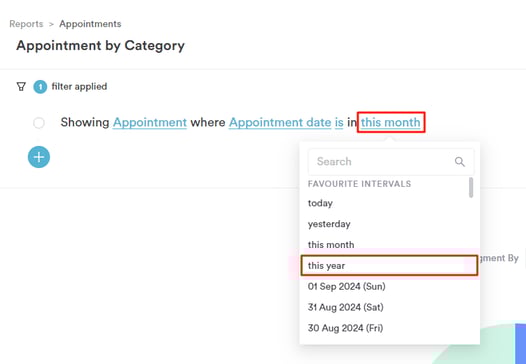Click the 'this month' interval selector
Viewport: 526px width, 364px height.
391,122
